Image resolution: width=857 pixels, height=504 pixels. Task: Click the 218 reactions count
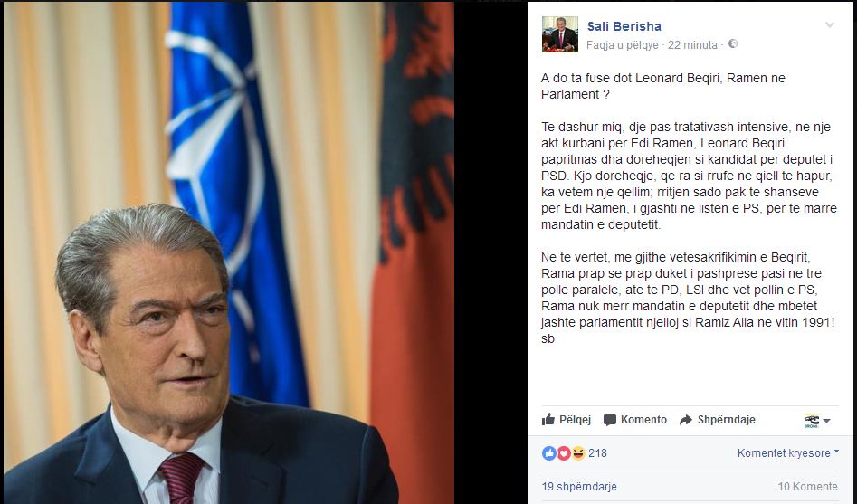[x=597, y=452]
